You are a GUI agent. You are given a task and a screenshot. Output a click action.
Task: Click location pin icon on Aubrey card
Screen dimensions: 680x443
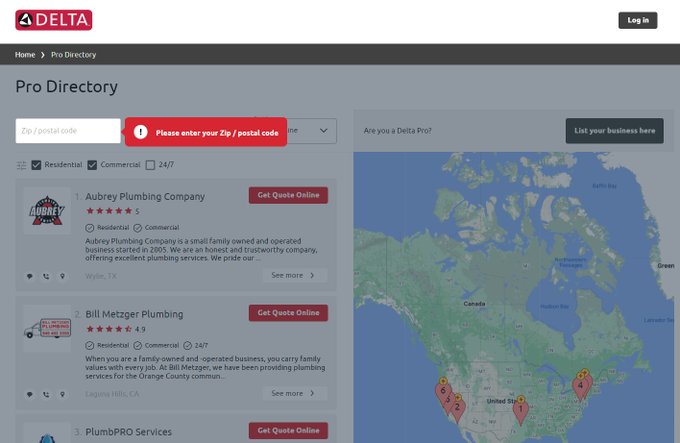[x=62, y=276]
